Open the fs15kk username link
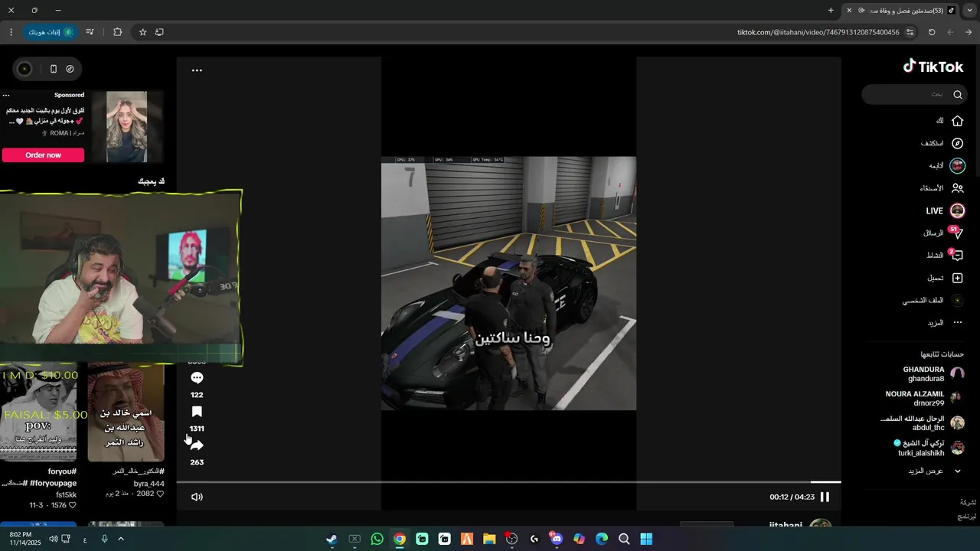 [66, 495]
